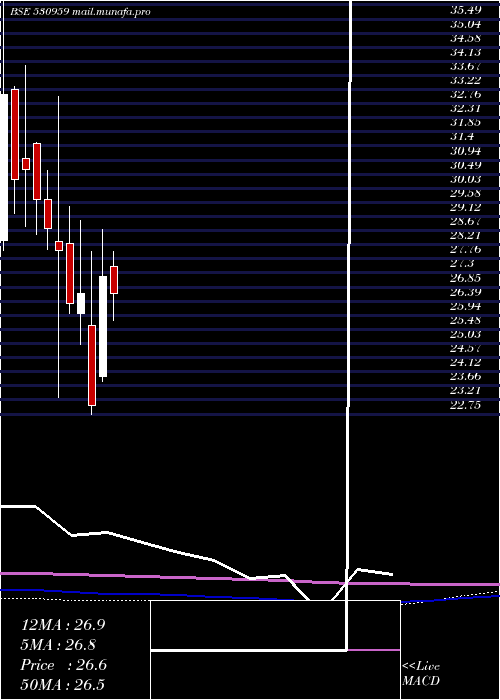Click the 29.58 price axis label
Screen dimensions: 500x700
465,194
